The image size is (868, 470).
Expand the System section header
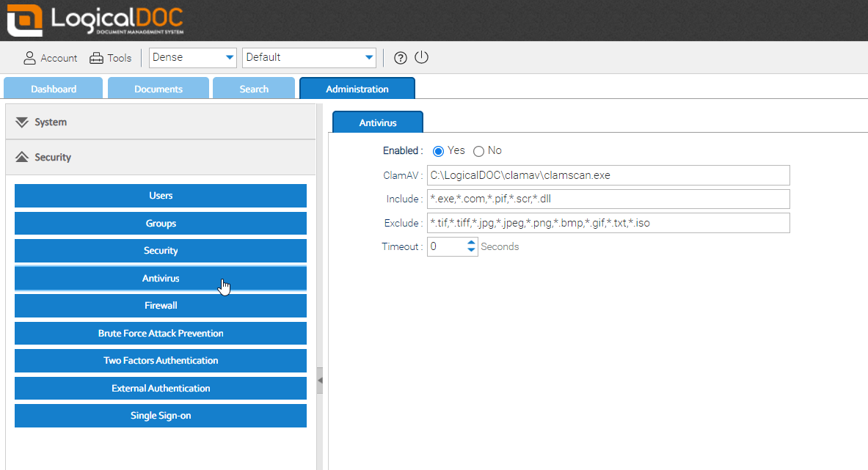[161, 122]
